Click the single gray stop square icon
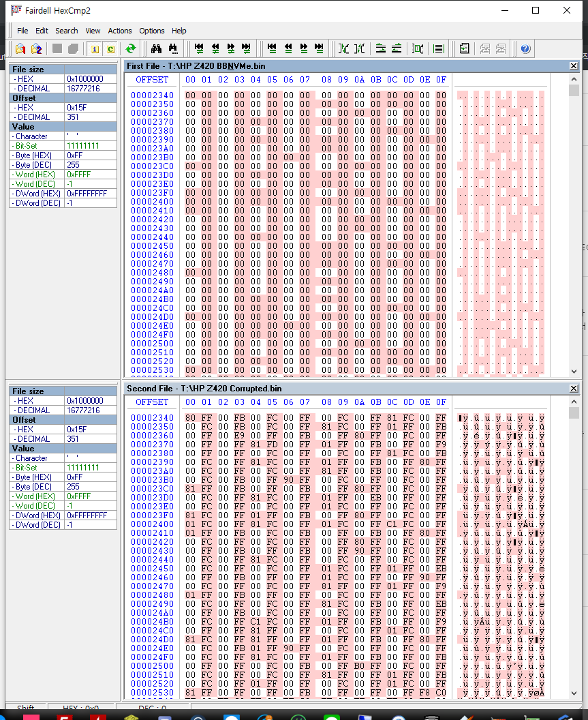588x720 pixels. (x=57, y=48)
